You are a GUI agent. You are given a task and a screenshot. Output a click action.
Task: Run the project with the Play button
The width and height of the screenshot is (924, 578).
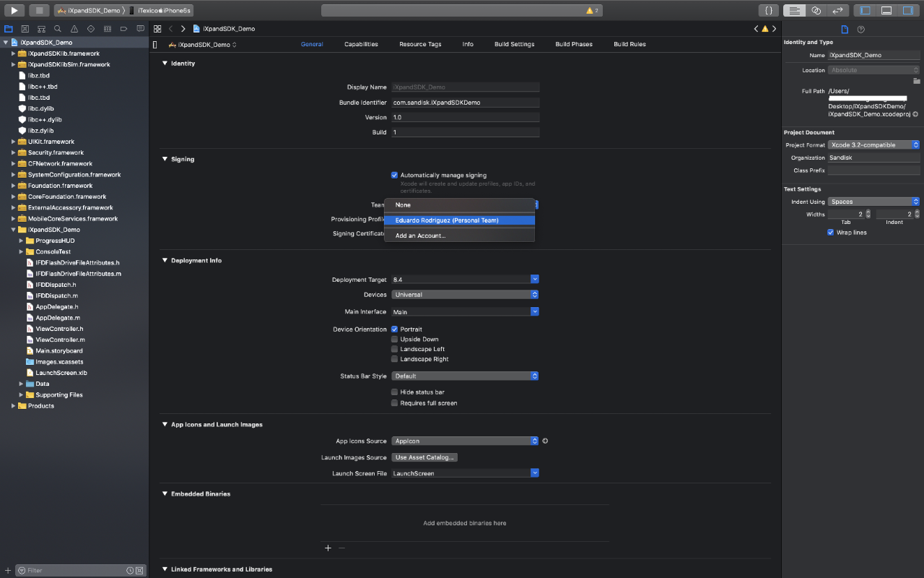point(14,11)
